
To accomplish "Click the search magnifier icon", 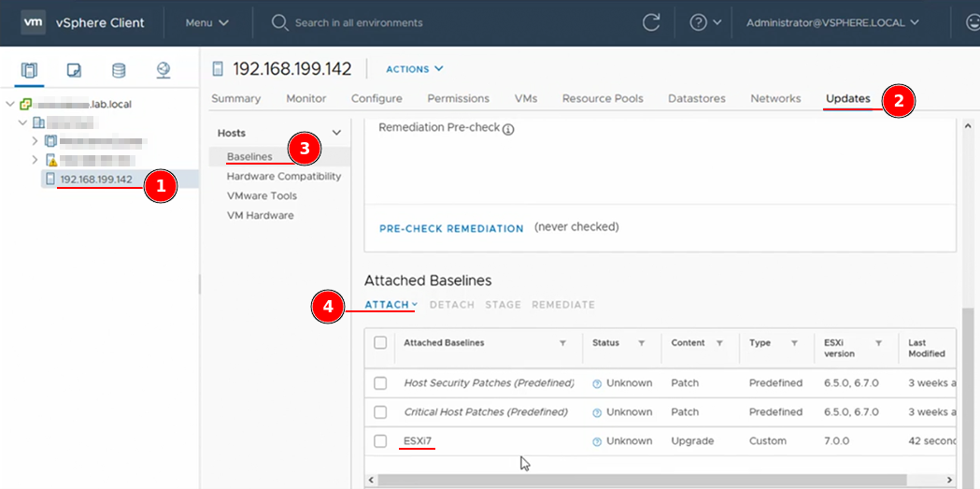I will click(279, 23).
